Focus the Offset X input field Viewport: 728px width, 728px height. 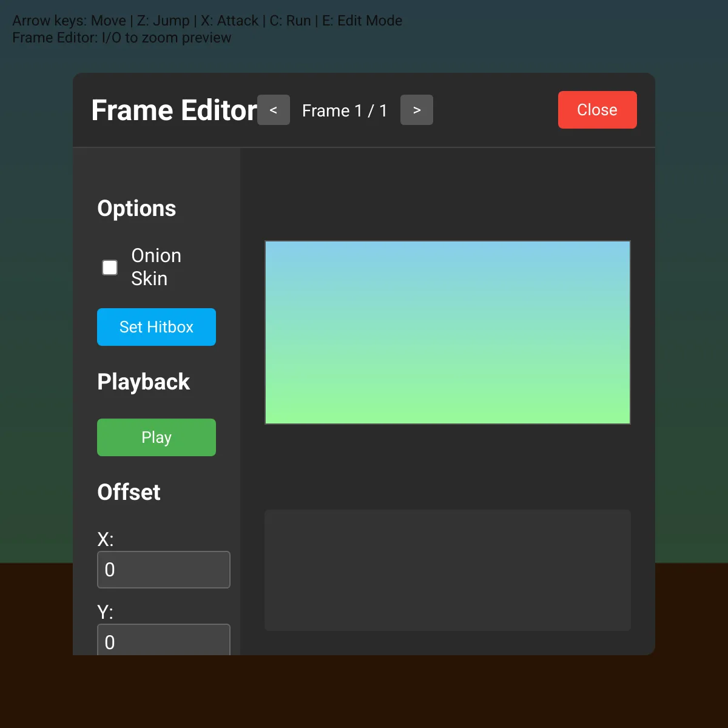(164, 570)
